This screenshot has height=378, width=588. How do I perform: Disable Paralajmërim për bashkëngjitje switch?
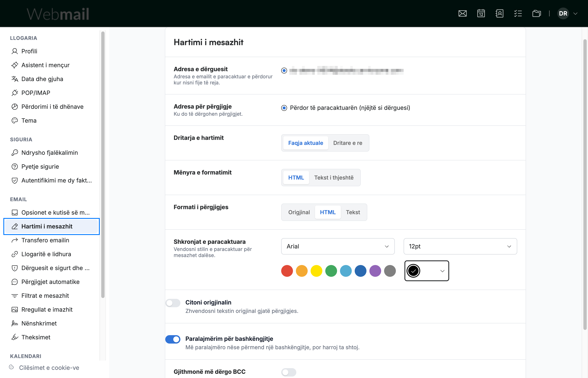coord(173,339)
